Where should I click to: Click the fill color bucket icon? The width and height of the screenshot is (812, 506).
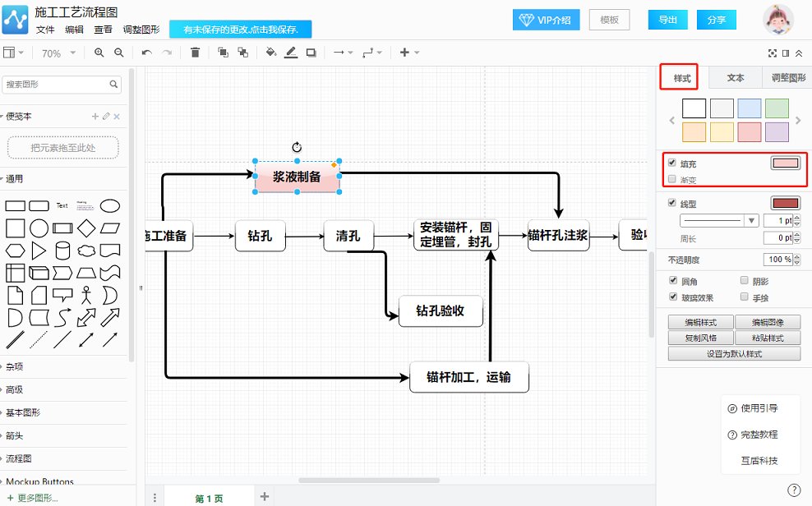pyautogui.click(x=270, y=53)
